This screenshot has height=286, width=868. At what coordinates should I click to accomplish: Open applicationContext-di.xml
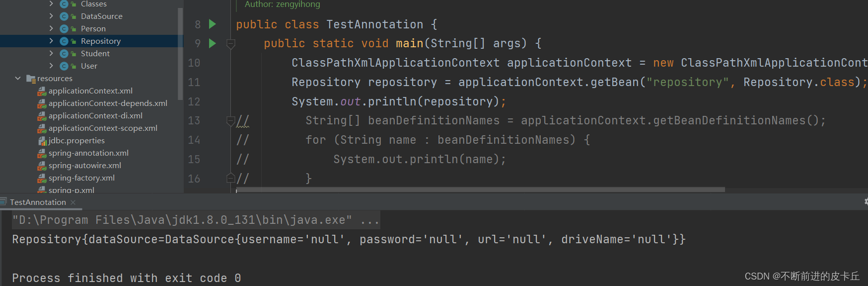[95, 116]
